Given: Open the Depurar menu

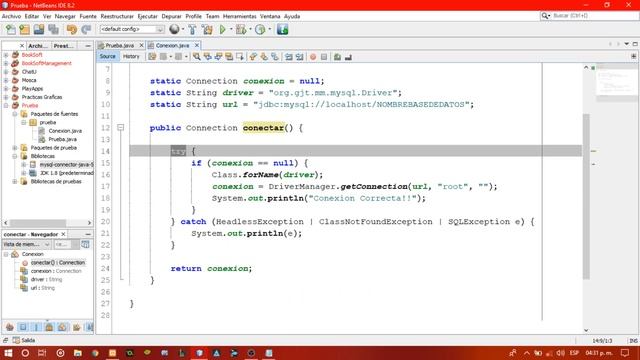Looking at the screenshot, I should click(171, 16).
